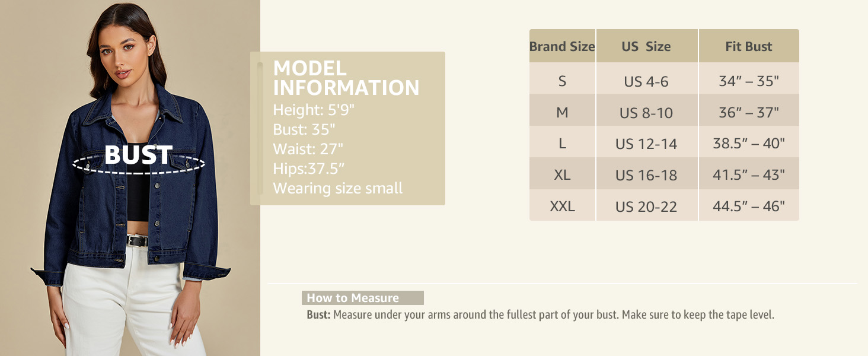Select the Hips: 37.5" line
This screenshot has width=868, height=356.
(x=309, y=169)
